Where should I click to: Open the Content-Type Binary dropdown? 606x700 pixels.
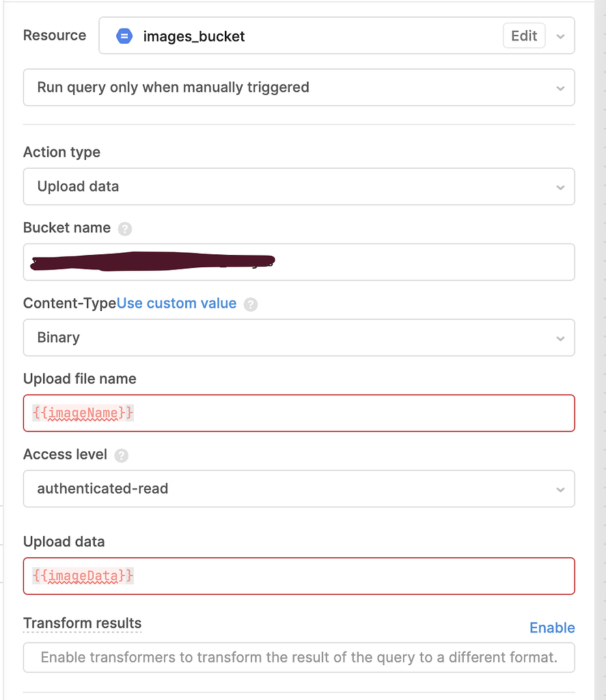point(299,338)
